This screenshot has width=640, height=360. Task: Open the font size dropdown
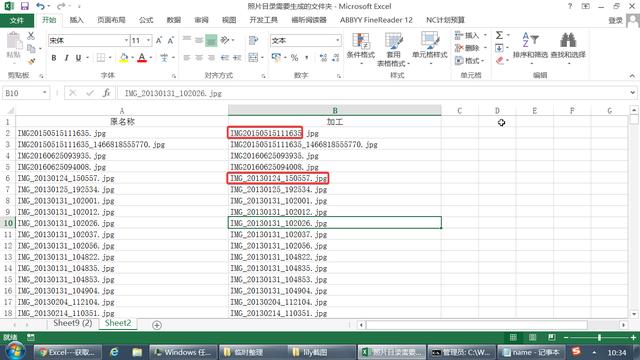point(149,40)
